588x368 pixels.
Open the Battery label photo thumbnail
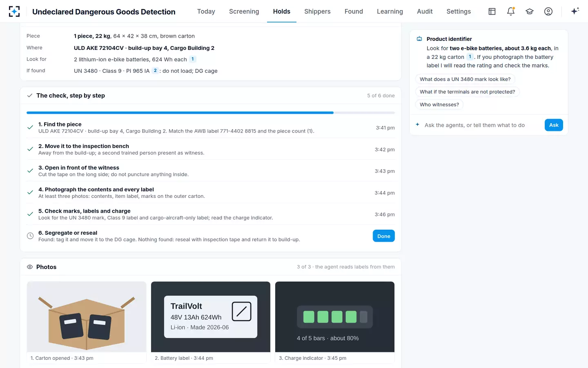(211, 317)
